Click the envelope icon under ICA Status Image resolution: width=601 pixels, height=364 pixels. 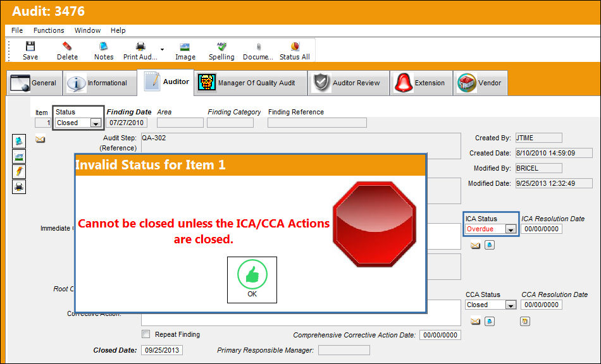(475, 245)
